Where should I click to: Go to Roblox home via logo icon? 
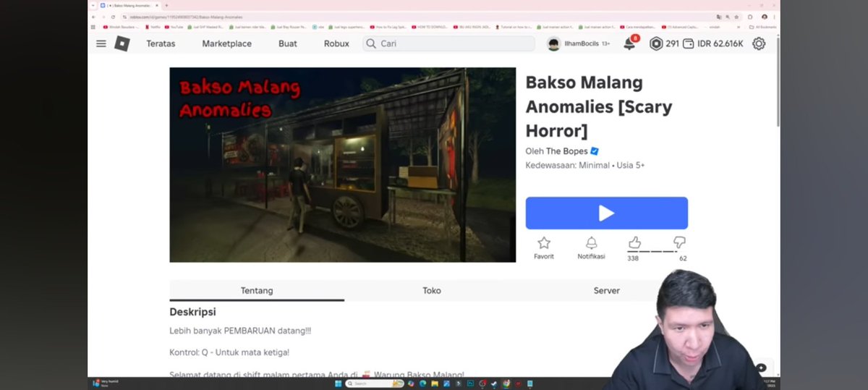click(x=122, y=43)
